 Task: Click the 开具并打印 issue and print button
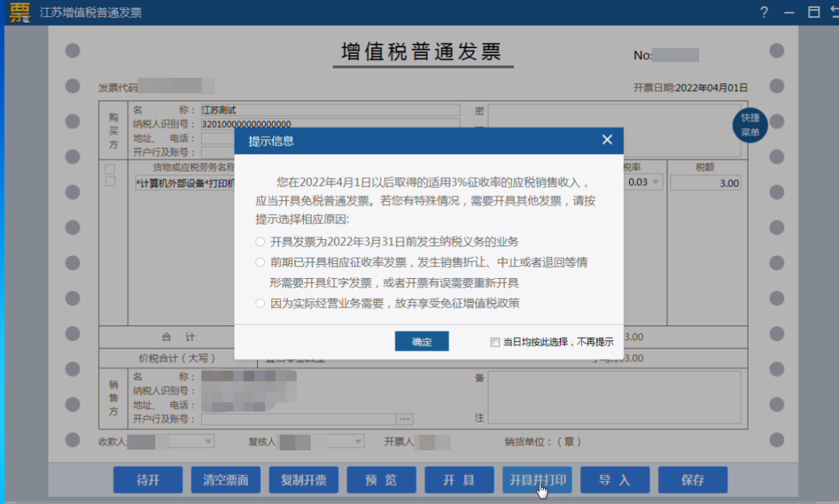coord(537,479)
